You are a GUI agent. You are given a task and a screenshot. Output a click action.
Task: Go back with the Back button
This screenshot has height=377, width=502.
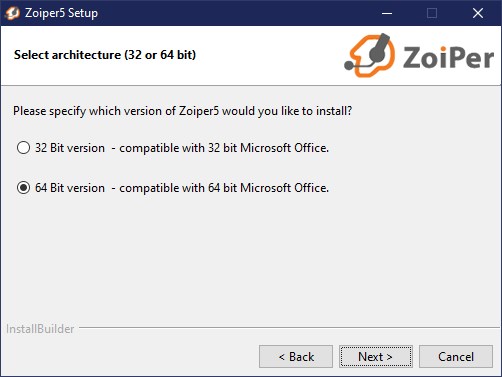coord(296,357)
